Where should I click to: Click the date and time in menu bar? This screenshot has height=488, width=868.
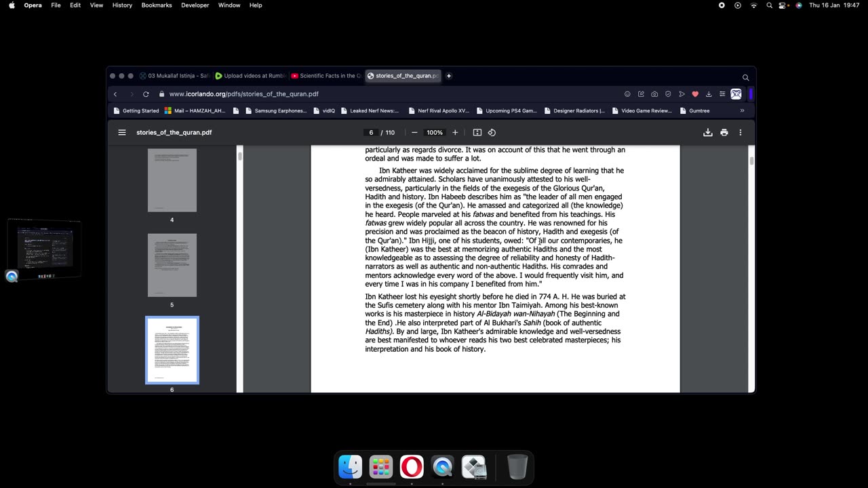834,5
